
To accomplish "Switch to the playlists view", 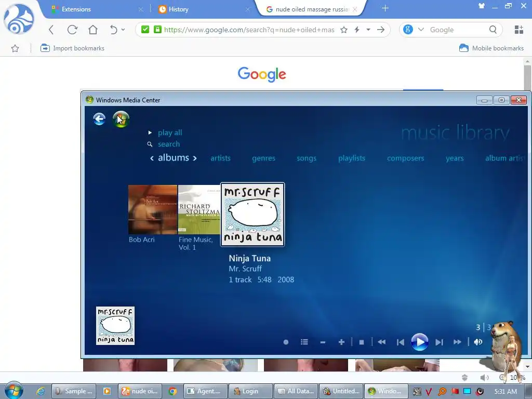I will click(352, 158).
